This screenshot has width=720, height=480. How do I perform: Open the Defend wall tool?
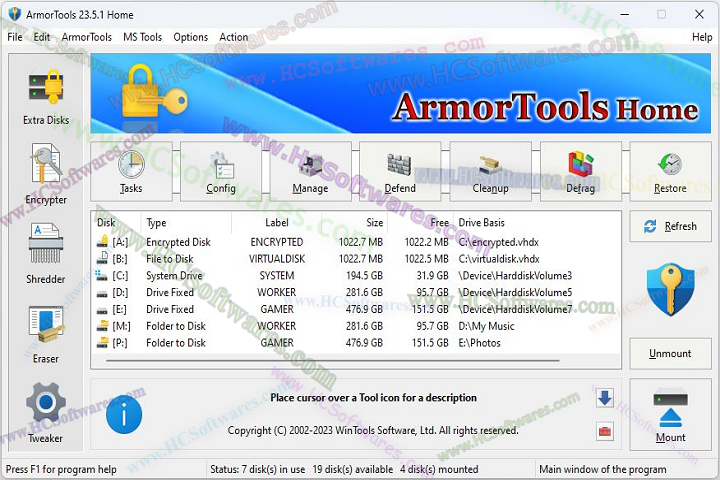400,171
